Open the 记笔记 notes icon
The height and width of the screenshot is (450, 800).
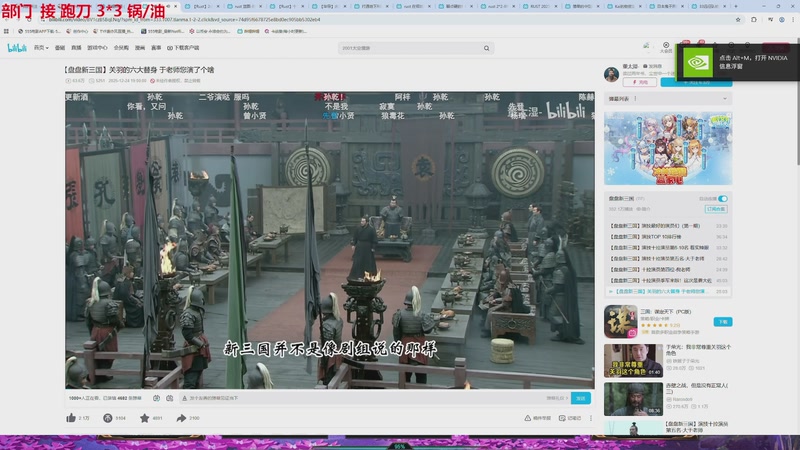[562, 418]
